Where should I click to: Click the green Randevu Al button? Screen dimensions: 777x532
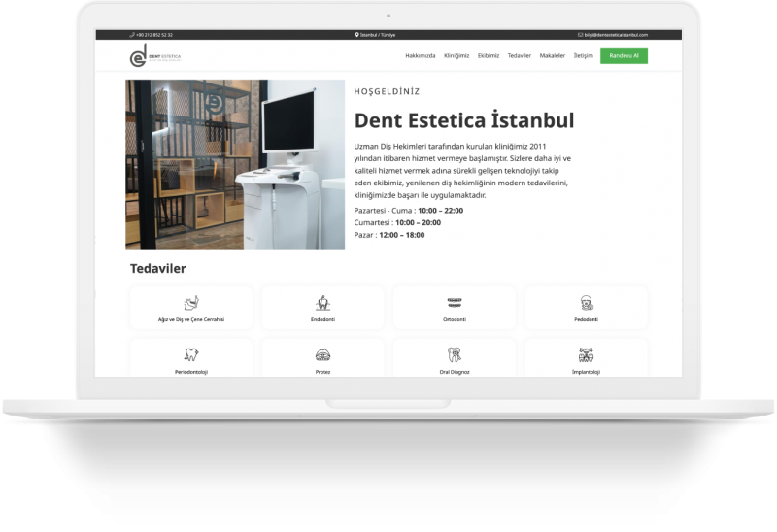[624, 56]
